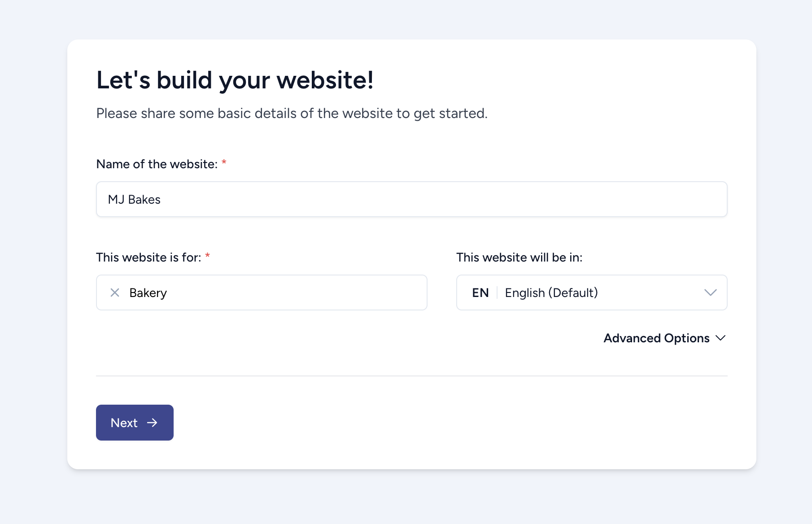Focus the website name input field
This screenshot has height=524, width=812.
(411, 199)
